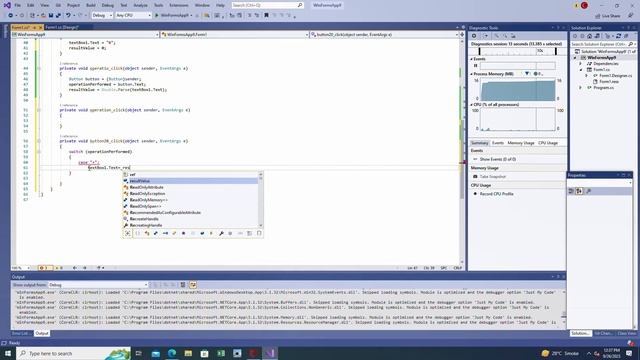Click the Show Events link
This screenshot has height=360, width=640.
[498, 159]
